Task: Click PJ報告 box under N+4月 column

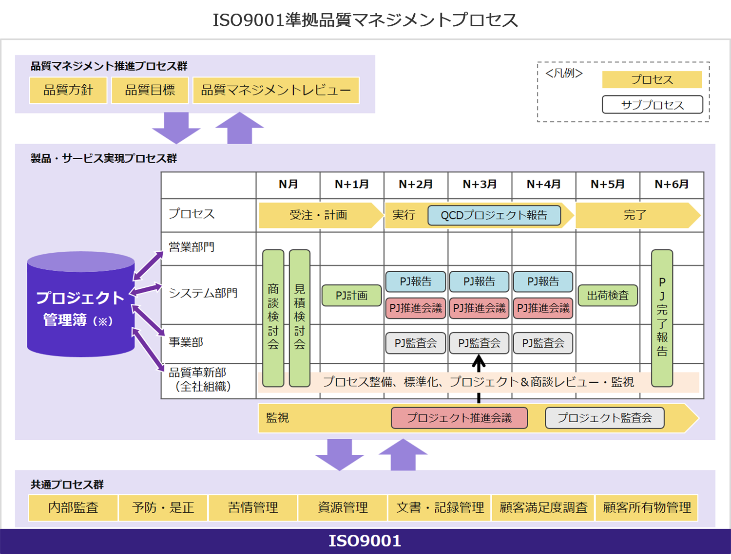Action: 543,281
